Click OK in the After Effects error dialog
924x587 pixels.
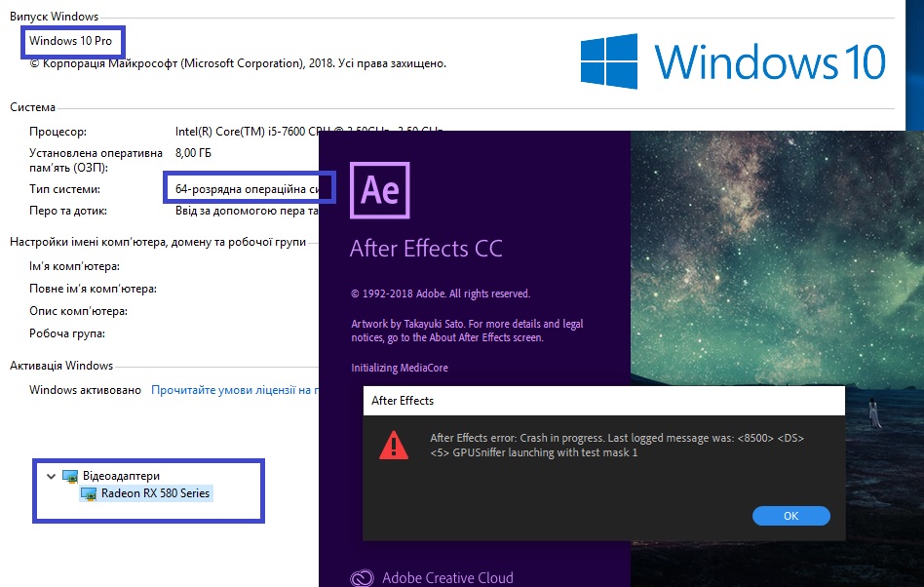(790, 516)
